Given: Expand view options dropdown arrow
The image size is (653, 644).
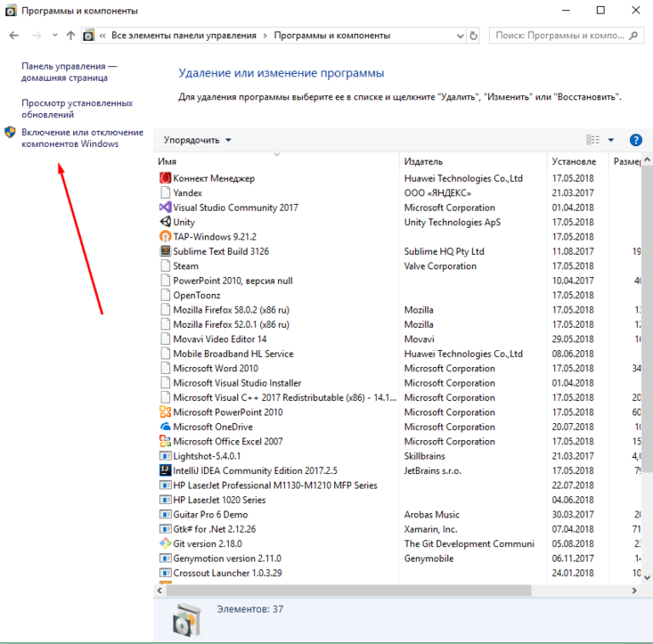Looking at the screenshot, I should pyautogui.click(x=611, y=140).
